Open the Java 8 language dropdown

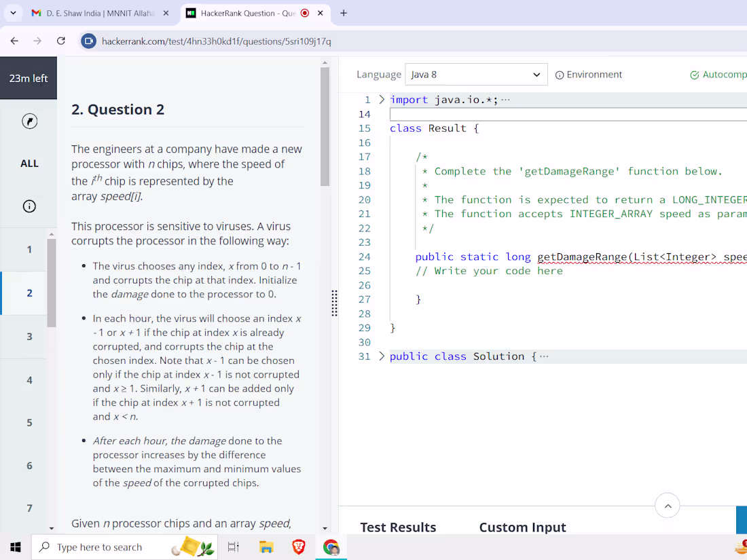pyautogui.click(x=476, y=74)
